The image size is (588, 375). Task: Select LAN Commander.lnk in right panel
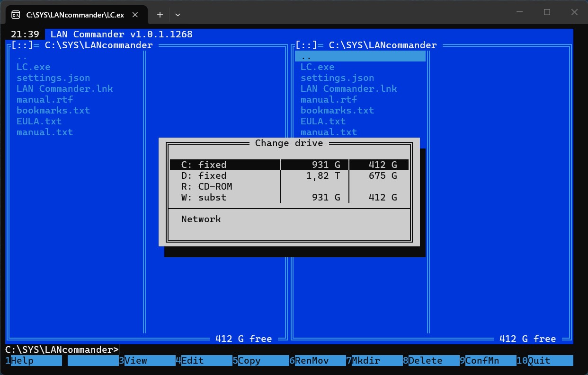[x=349, y=89]
